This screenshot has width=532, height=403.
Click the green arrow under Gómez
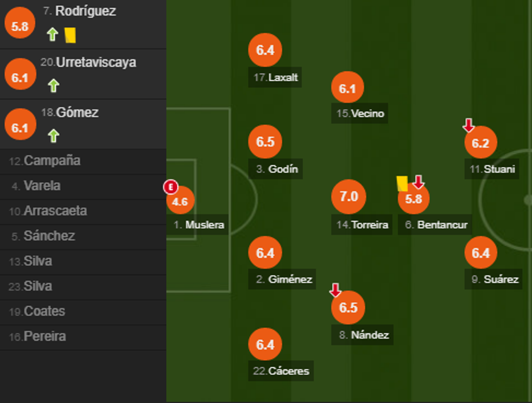pyautogui.click(x=53, y=135)
